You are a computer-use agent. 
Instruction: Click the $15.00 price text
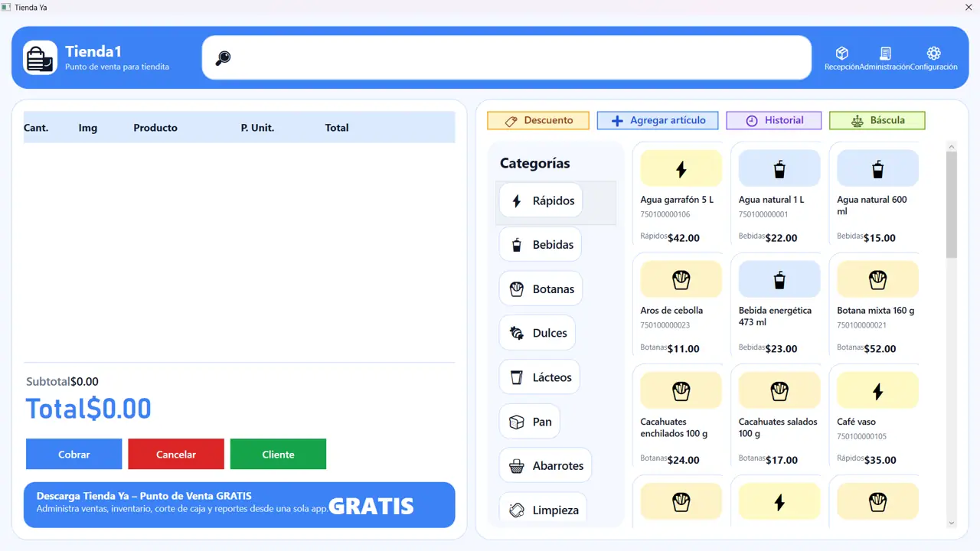pyautogui.click(x=880, y=238)
